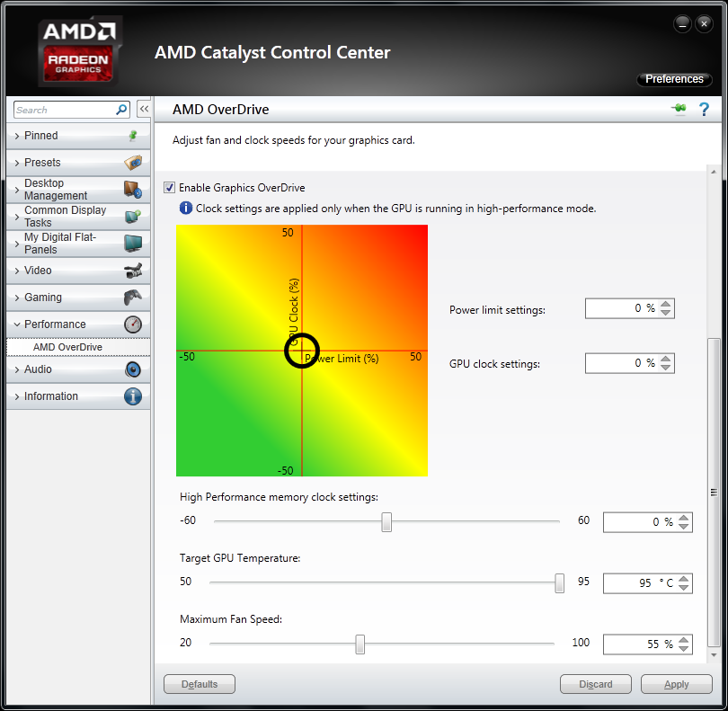This screenshot has height=711, width=728.
Task: Expand the Presets section chevron
Action: pos(17,163)
